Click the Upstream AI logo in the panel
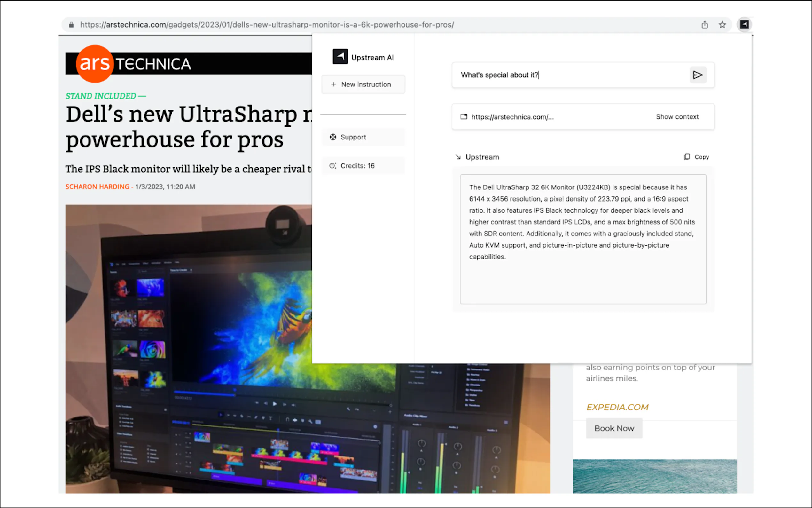812x508 pixels. 340,57
